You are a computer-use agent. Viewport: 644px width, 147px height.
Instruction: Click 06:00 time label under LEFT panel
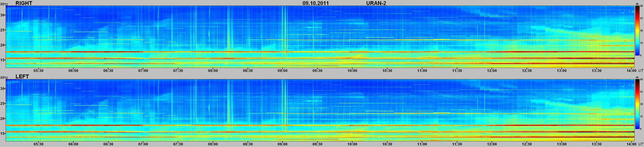pyautogui.click(x=73, y=144)
